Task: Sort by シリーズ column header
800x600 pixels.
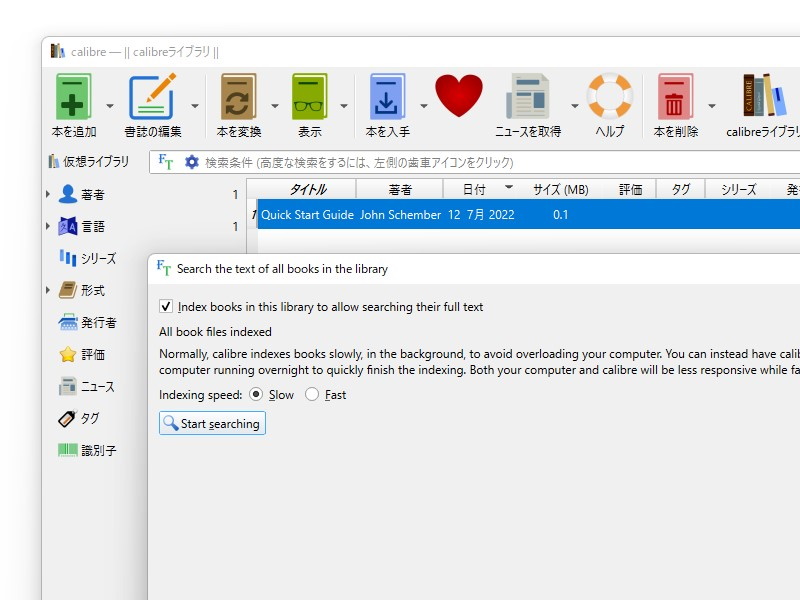Action: click(x=738, y=190)
